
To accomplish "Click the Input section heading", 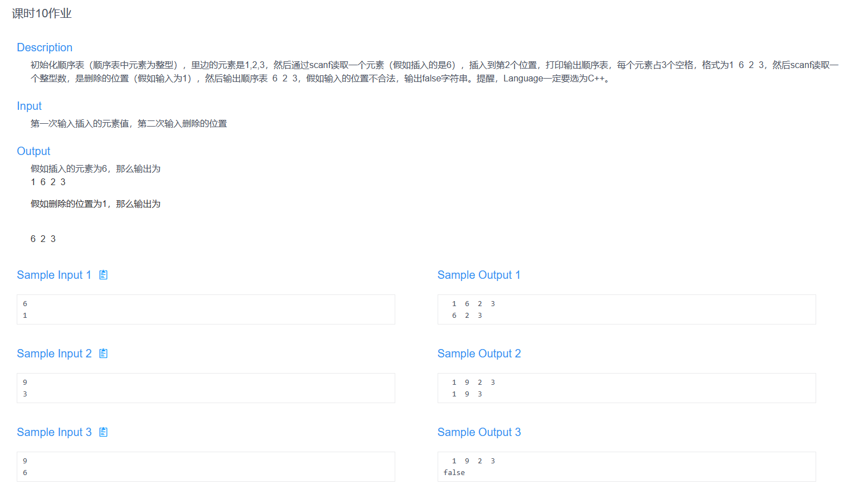I will point(29,106).
